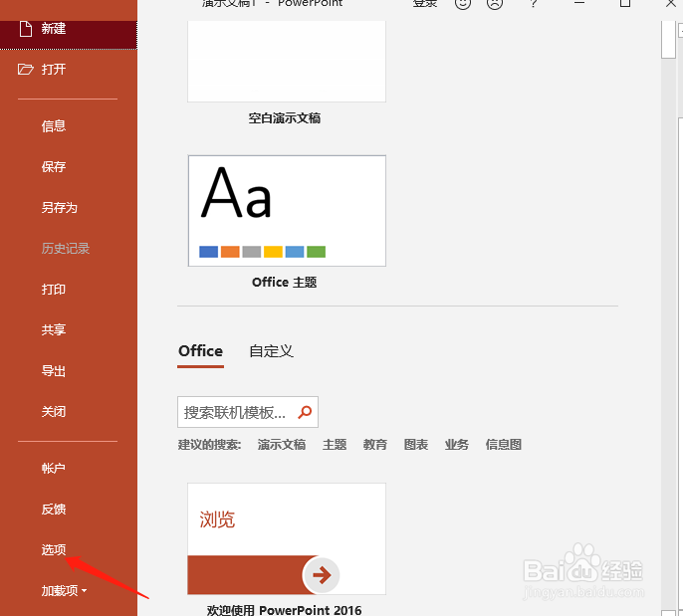Search suggested term 信息图
Image resolution: width=683 pixels, height=616 pixels.
pyautogui.click(x=504, y=445)
